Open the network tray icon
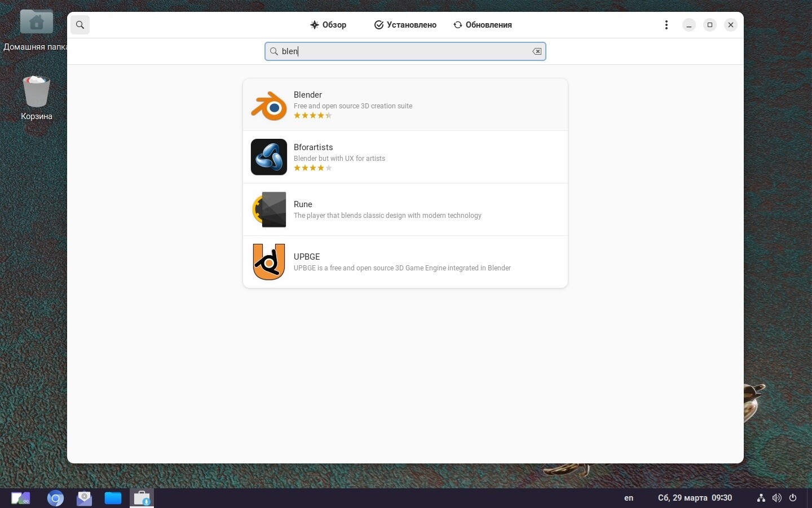The height and width of the screenshot is (508, 812). pyautogui.click(x=761, y=498)
